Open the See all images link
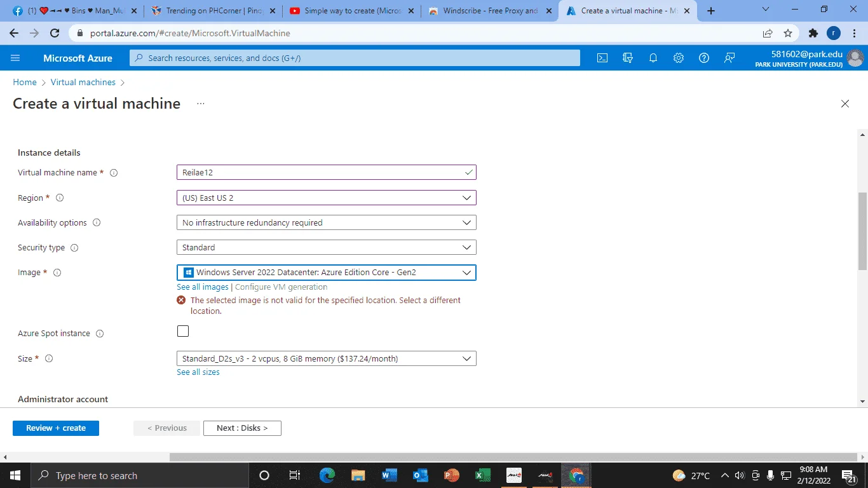The height and width of the screenshot is (488, 868). [x=202, y=287]
